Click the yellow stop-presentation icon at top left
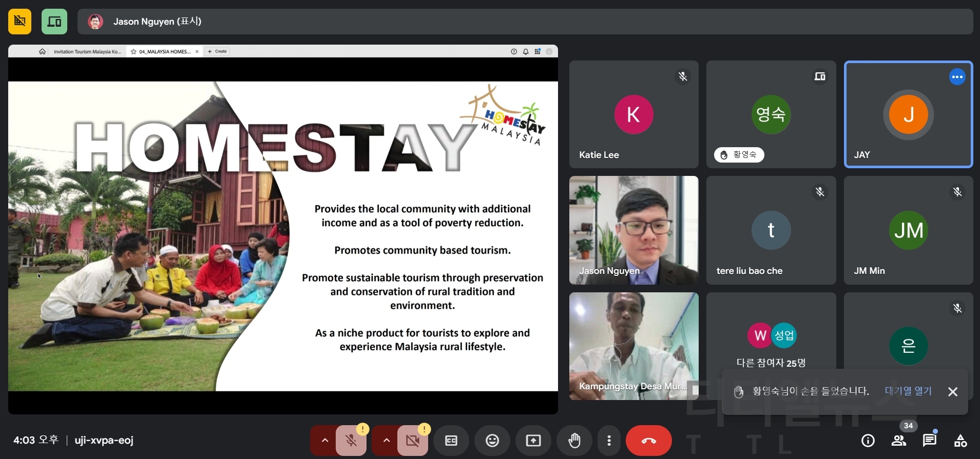 (x=20, y=22)
